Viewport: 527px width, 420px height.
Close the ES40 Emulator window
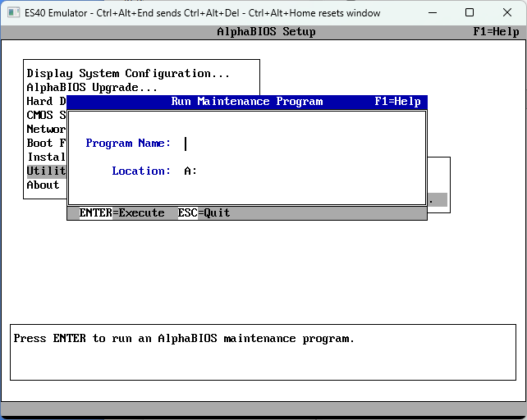pyautogui.click(x=507, y=13)
